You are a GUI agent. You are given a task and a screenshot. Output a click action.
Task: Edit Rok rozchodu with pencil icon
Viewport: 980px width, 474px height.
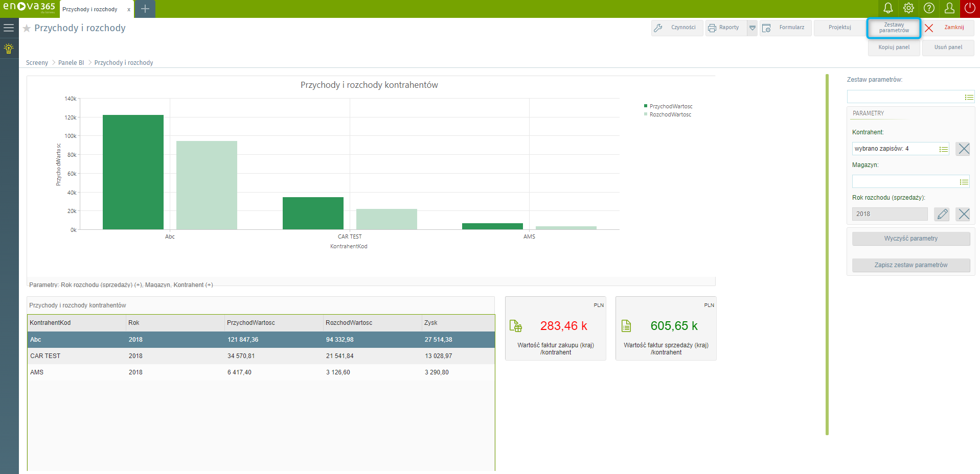[942, 214]
